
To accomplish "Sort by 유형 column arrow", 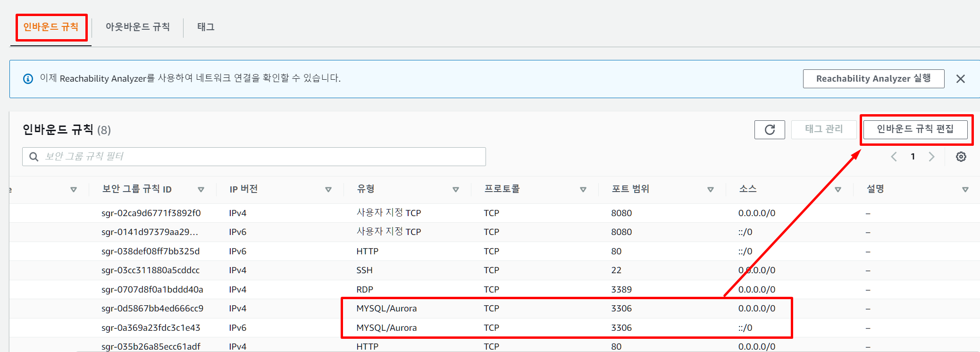I will [x=456, y=190].
